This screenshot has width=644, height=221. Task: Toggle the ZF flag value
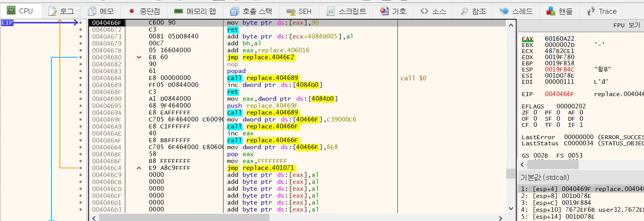535,113
